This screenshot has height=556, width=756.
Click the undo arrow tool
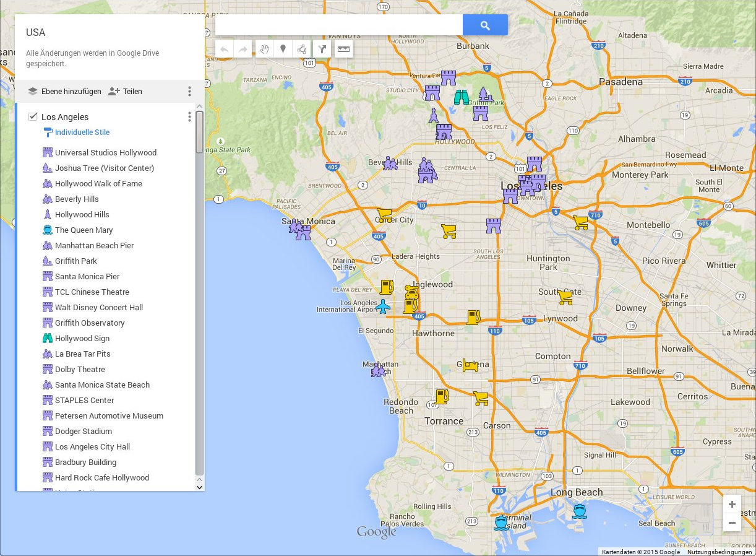(x=225, y=49)
